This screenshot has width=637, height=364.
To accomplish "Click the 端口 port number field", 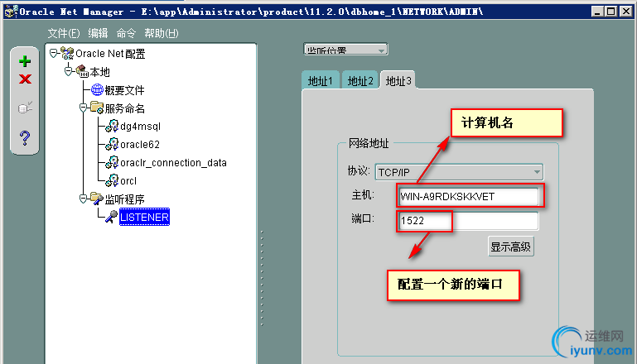I will 468,220.
